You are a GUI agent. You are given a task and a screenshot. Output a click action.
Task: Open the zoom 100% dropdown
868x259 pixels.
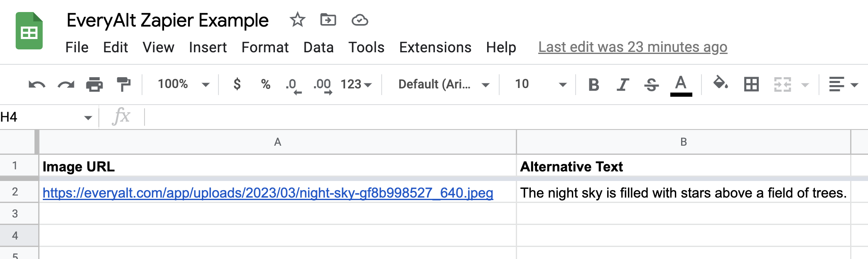tap(183, 84)
